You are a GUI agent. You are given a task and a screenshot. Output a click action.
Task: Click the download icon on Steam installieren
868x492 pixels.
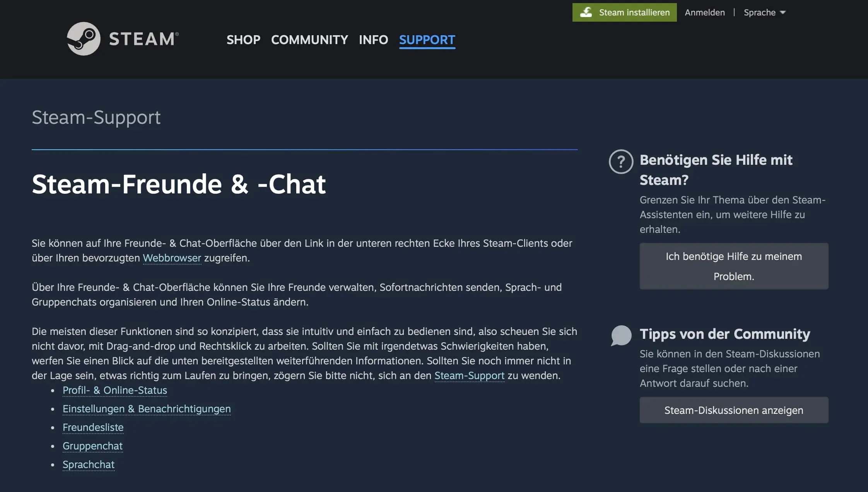tap(586, 12)
